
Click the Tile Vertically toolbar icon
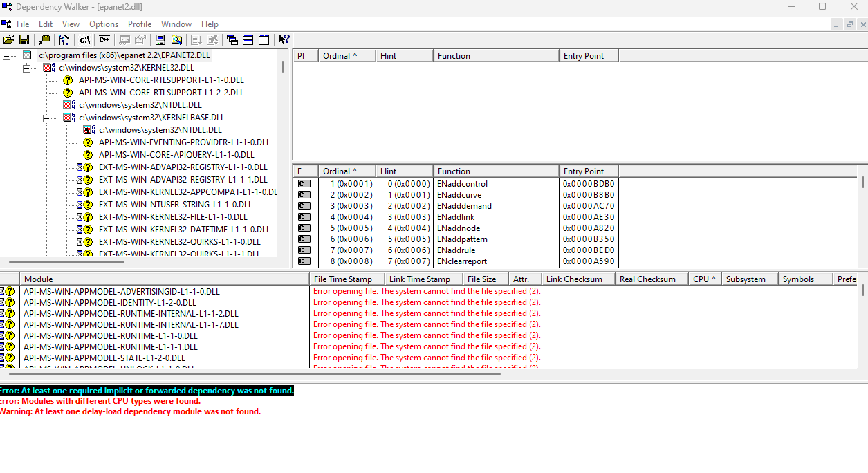pos(264,39)
